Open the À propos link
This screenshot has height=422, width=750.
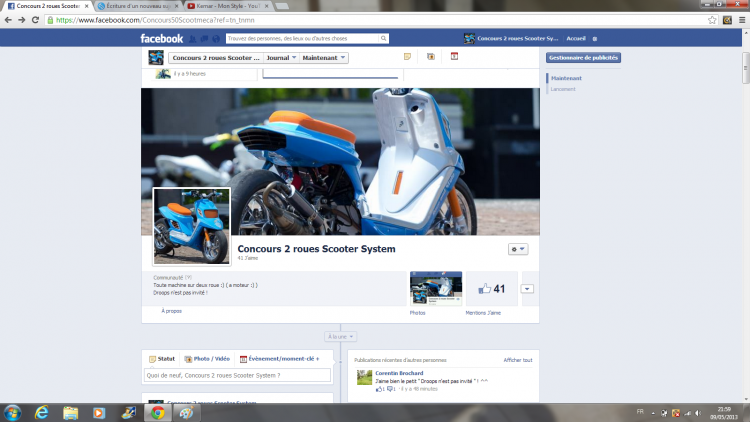coord(171,311)
